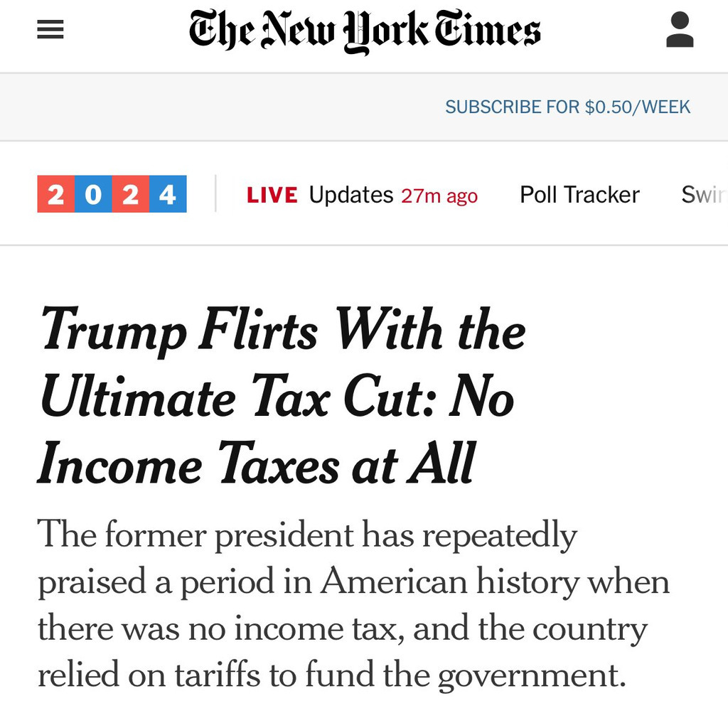728x713 pixels.
Task: Click the summary line "The former president has repeatedly"
Action: (x=307, y=535)
